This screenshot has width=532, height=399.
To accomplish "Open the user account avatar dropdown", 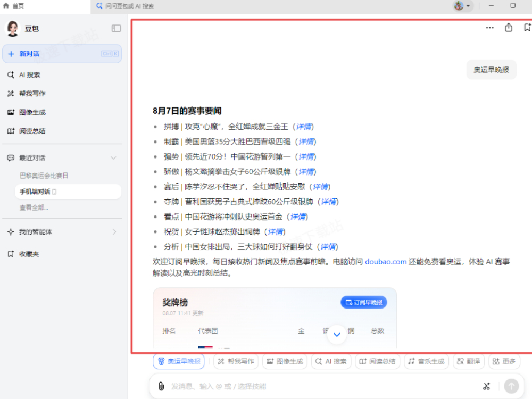I will 463,6.
